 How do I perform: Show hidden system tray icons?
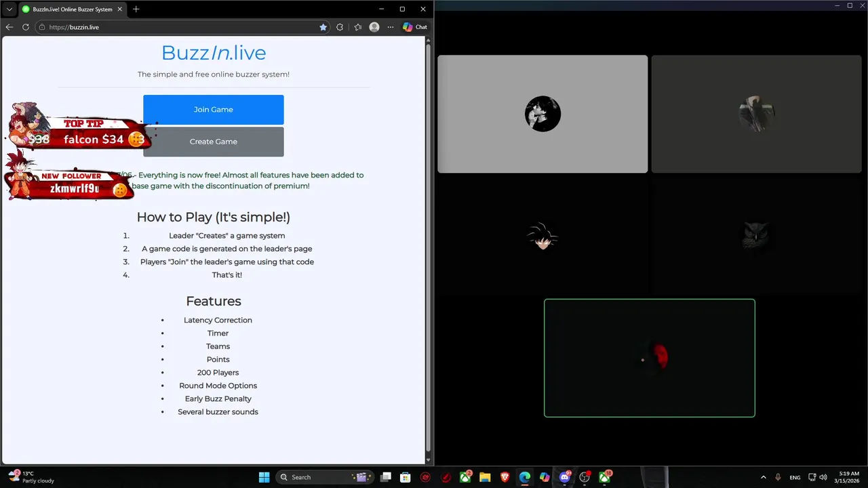(763, 477)
